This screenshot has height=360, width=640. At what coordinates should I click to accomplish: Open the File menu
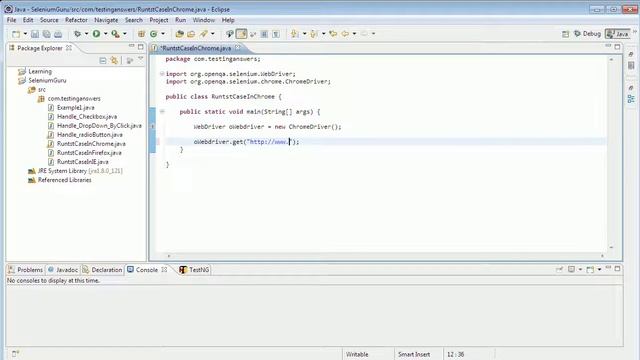[x=11, y=20]
